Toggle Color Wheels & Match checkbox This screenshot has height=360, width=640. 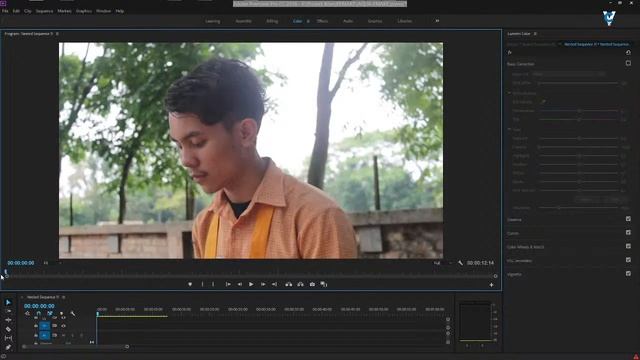[628, 246]
